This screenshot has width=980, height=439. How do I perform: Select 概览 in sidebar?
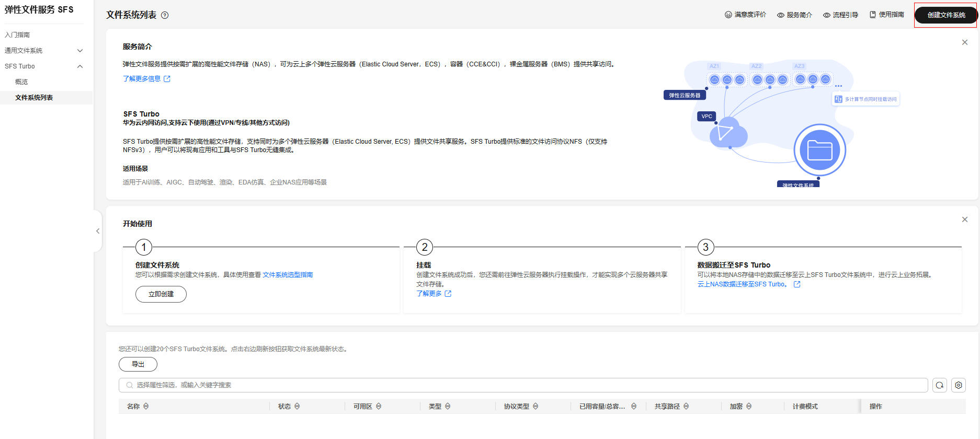pos(21,82)
